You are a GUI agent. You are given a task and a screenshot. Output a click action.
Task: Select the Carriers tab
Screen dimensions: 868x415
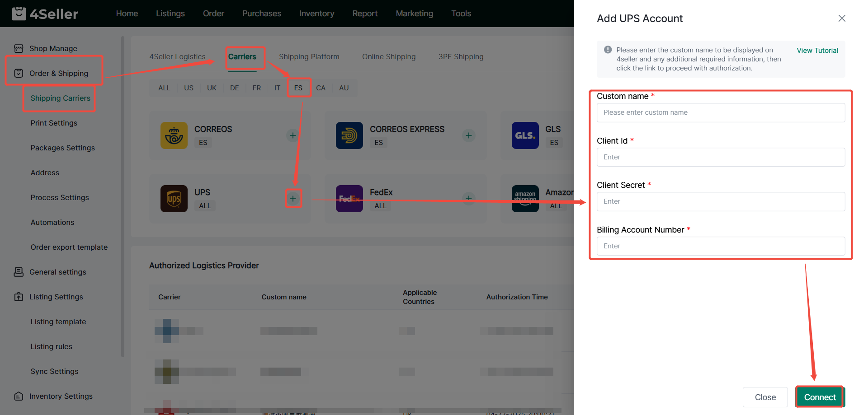coord(242,56)
